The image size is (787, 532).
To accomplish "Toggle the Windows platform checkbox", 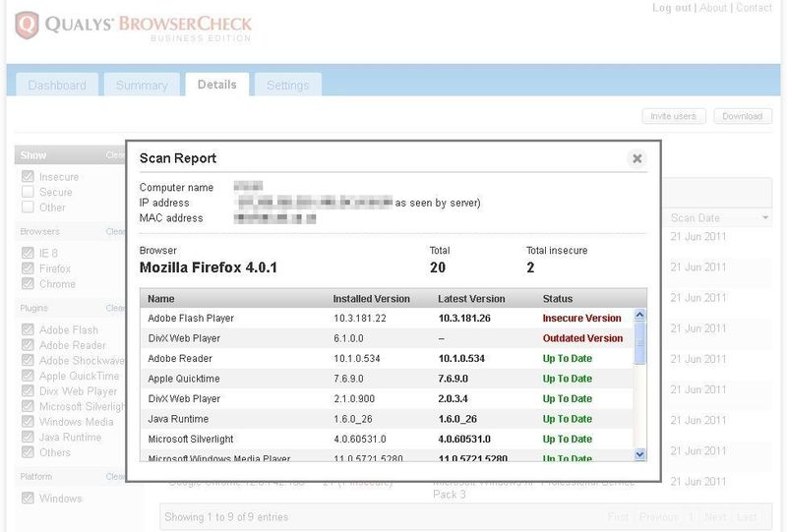I will [x=29, y=498].
